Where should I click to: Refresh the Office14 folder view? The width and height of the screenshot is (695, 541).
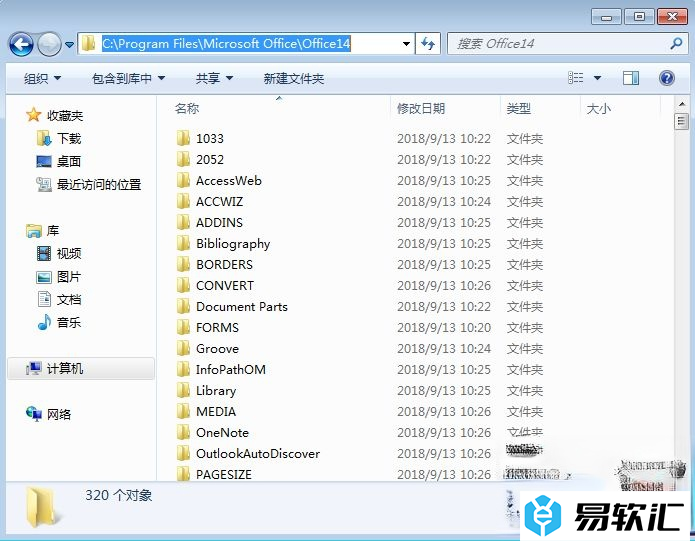(x=428, y=43)
